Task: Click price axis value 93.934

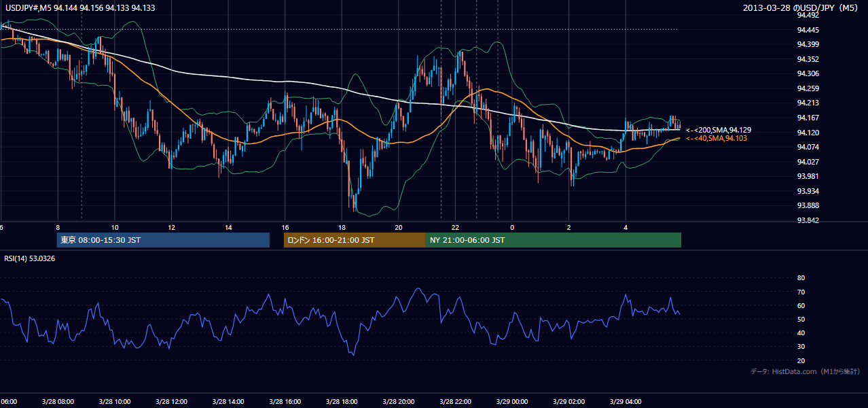Action: pos(808,191)
